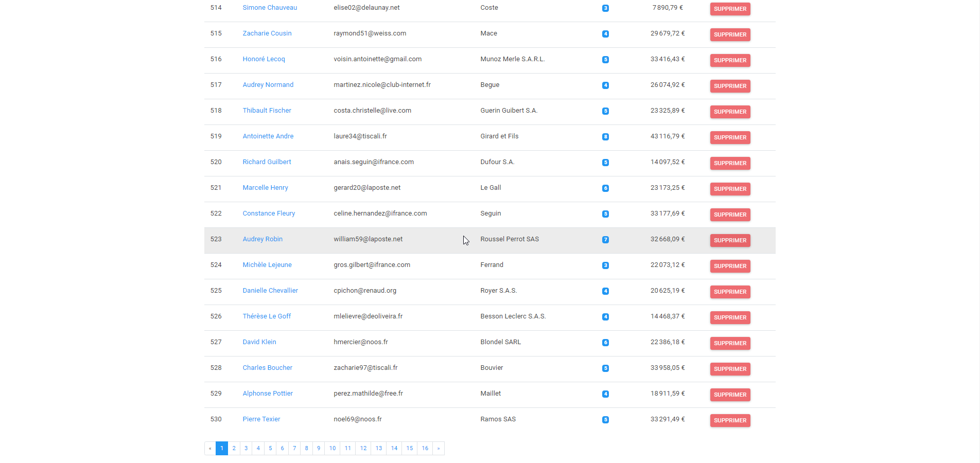Go to pagination page 10

tap(332, 448)
